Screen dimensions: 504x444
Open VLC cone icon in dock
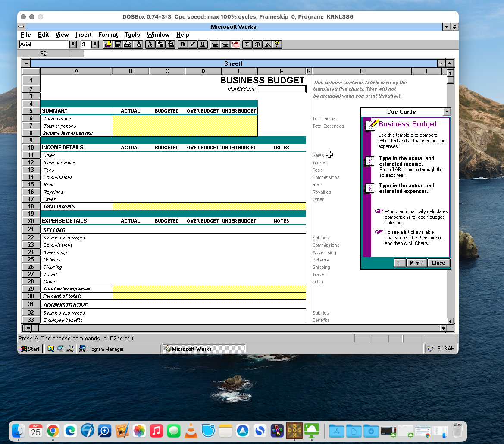pos(191,431)
